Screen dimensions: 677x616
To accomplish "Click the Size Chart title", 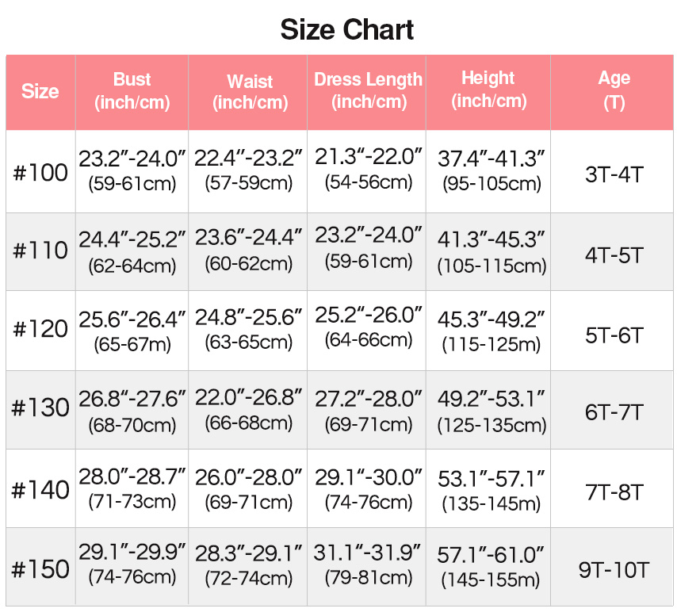I will tap(346, 30).
